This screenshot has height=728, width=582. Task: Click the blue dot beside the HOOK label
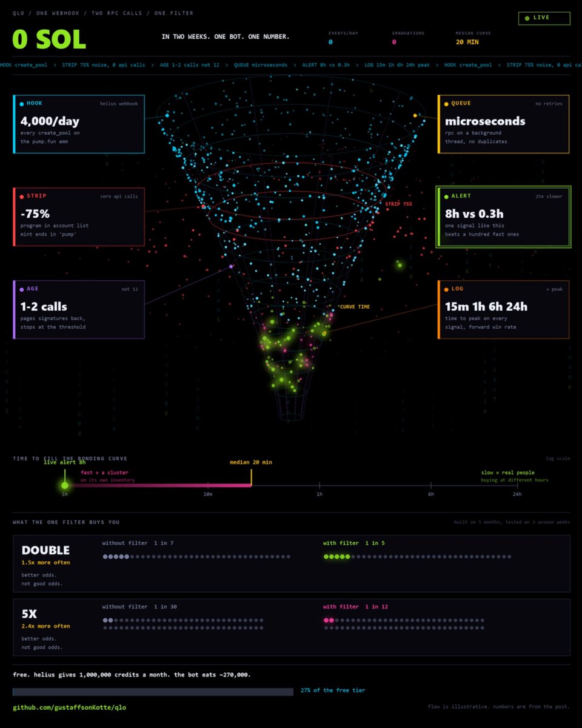22,104
